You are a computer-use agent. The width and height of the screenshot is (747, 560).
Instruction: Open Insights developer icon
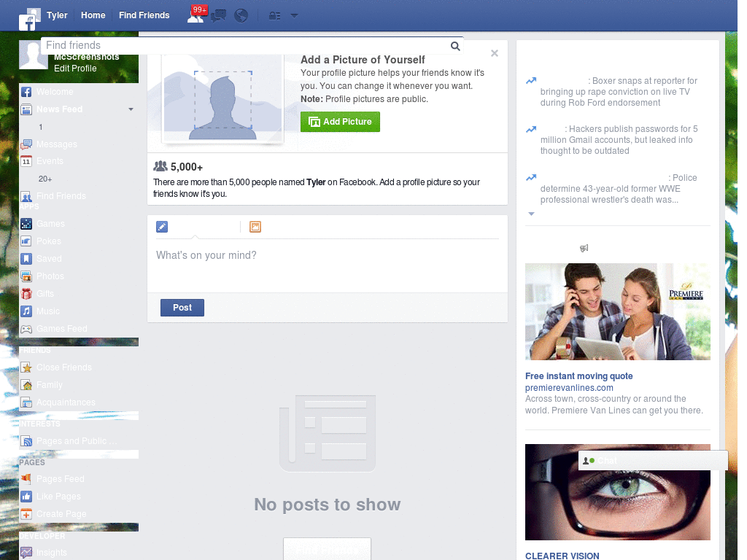26,553
